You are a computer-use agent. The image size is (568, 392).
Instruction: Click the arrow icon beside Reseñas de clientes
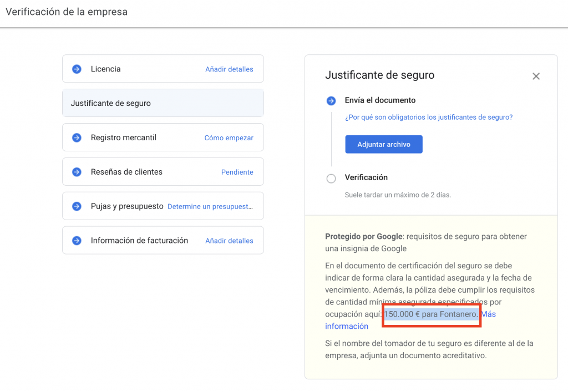pyautogui.click(x=77, y=171)
